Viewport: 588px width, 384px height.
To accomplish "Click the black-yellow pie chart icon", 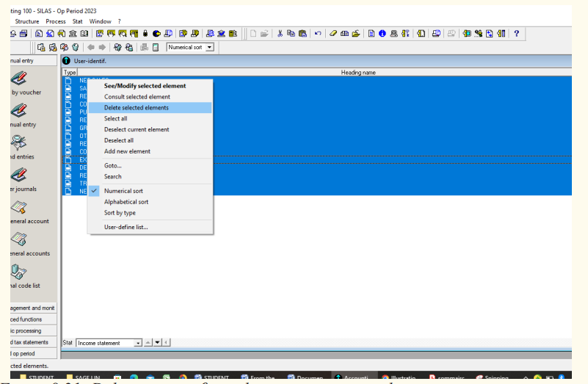I will (156, 33).
